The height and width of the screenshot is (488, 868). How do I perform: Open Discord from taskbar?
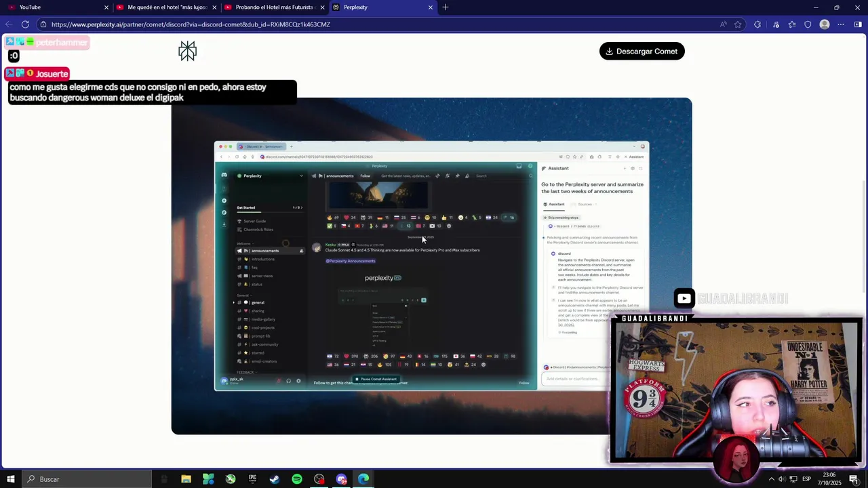341,479
